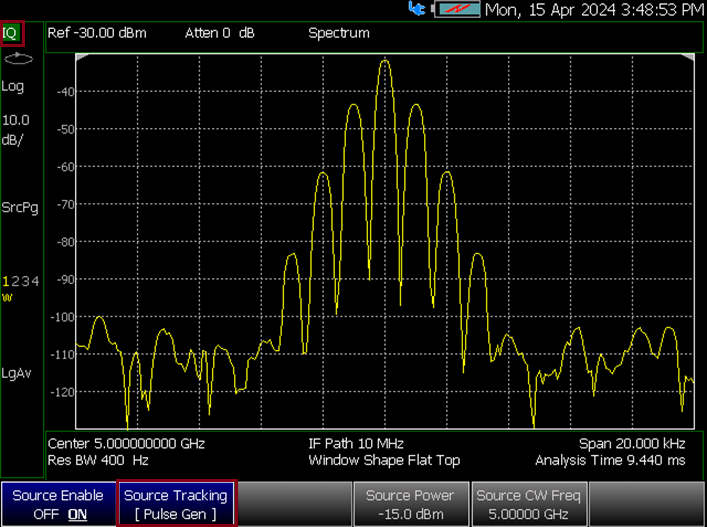The height and width of the screenshot is (527, 707).
Task: Click the continuous sweep icon below IQ
Action: click(18, 59)
